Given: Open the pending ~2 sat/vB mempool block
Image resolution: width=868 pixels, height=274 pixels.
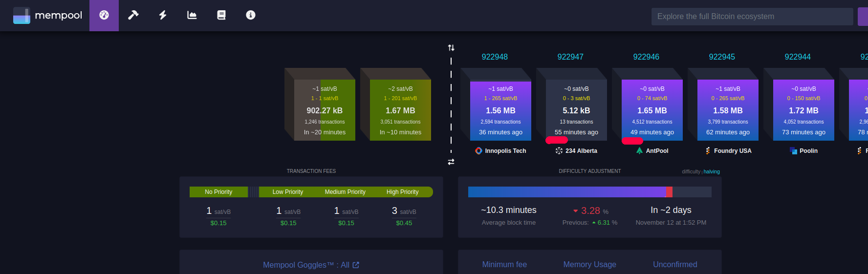Looking at the screenshot, I should tap(400, 110).
